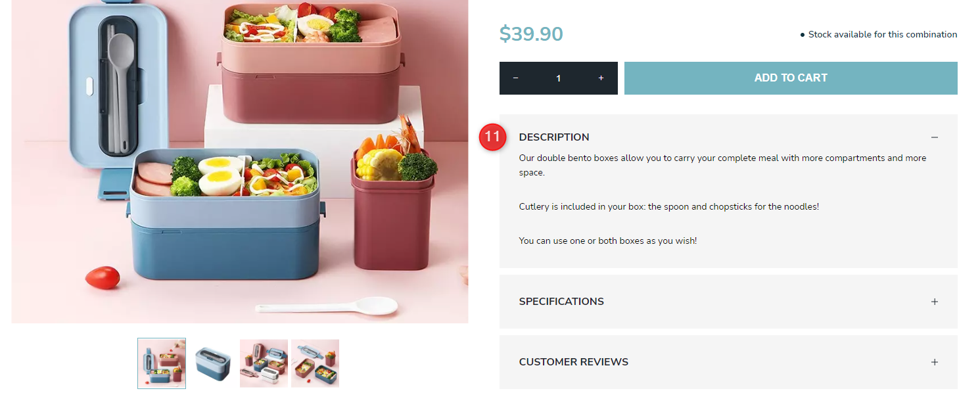Screen dimensions: 980x416
Task: Expand Specifications with the plus icon
Action: (935, 302)
